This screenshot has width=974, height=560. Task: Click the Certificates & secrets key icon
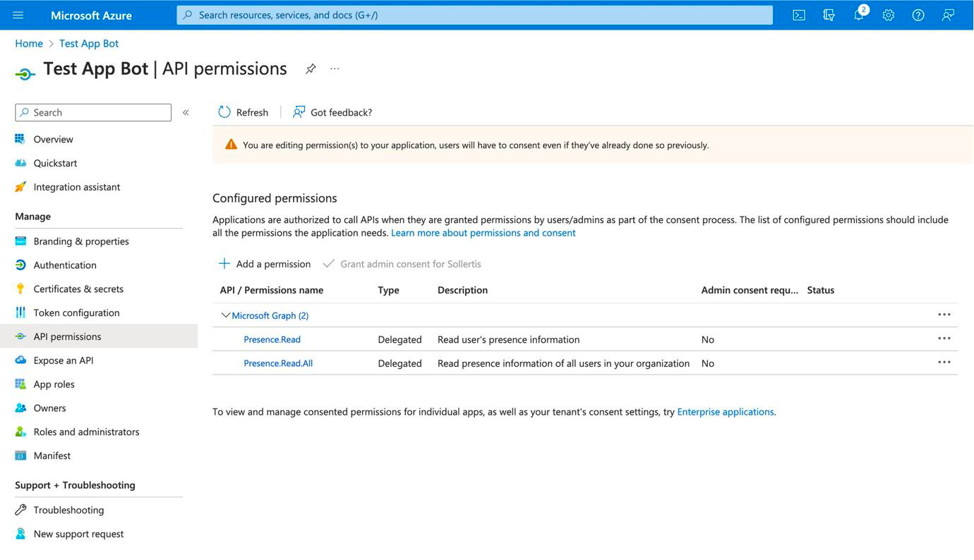point(20,288)
